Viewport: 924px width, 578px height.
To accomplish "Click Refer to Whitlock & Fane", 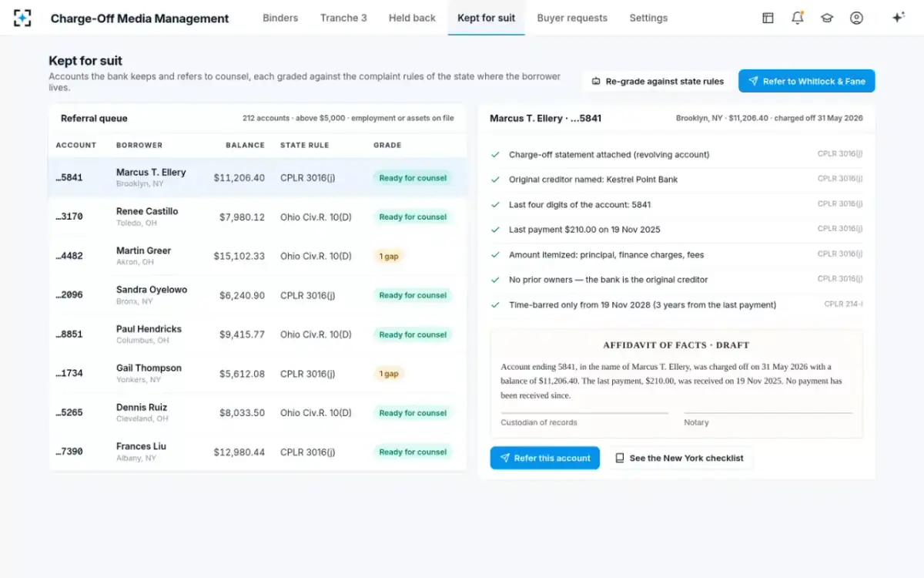I will [806, 81].
